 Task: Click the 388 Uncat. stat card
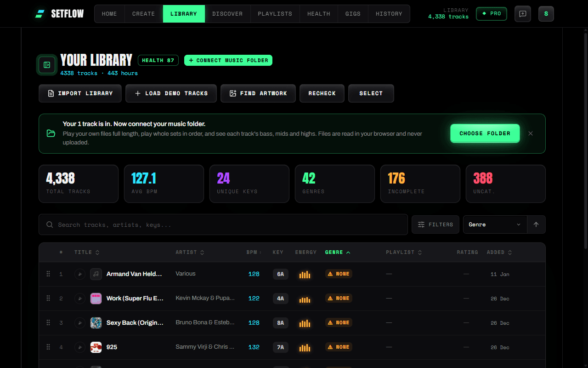point(506,184)
